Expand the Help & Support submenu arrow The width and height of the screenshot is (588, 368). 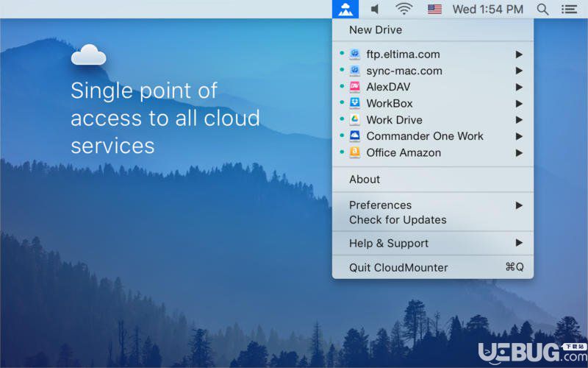pyautogui.click(x=519, y=243)
